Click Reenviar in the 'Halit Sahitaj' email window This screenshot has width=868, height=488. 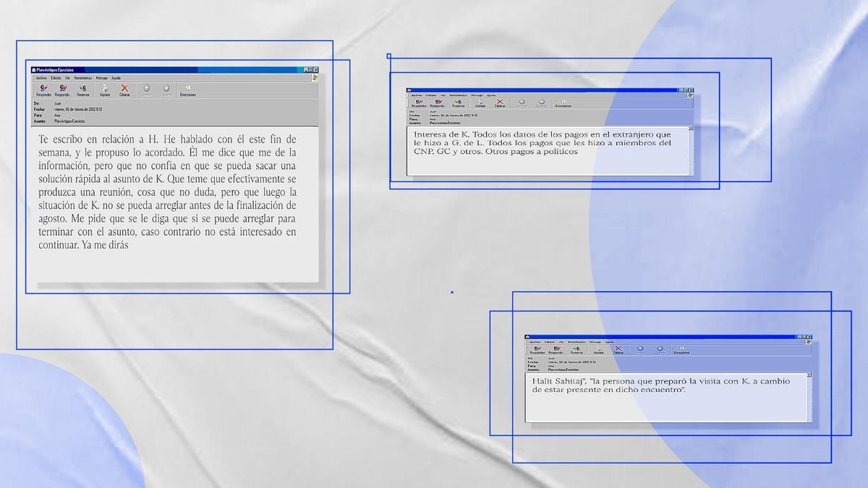point(576,350)
